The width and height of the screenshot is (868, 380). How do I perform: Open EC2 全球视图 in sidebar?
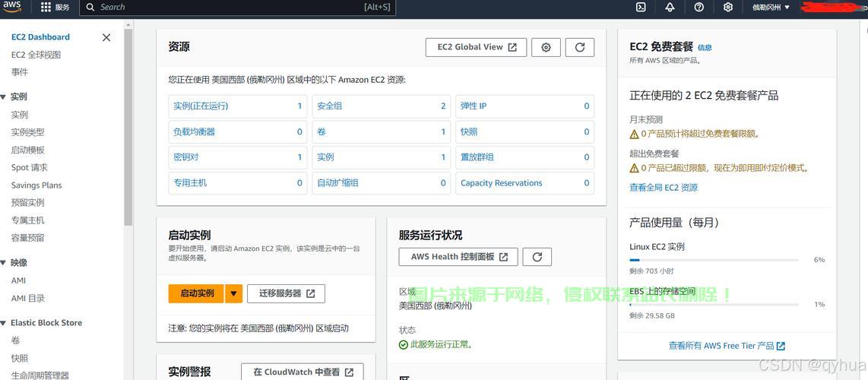pos(36,55)
